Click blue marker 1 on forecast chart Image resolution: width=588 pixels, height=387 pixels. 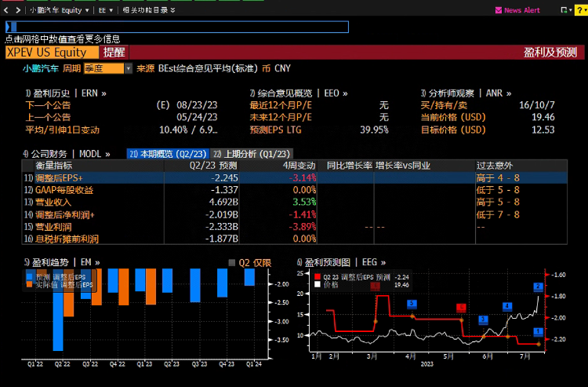pyautogui.click(x=538, y=332)
